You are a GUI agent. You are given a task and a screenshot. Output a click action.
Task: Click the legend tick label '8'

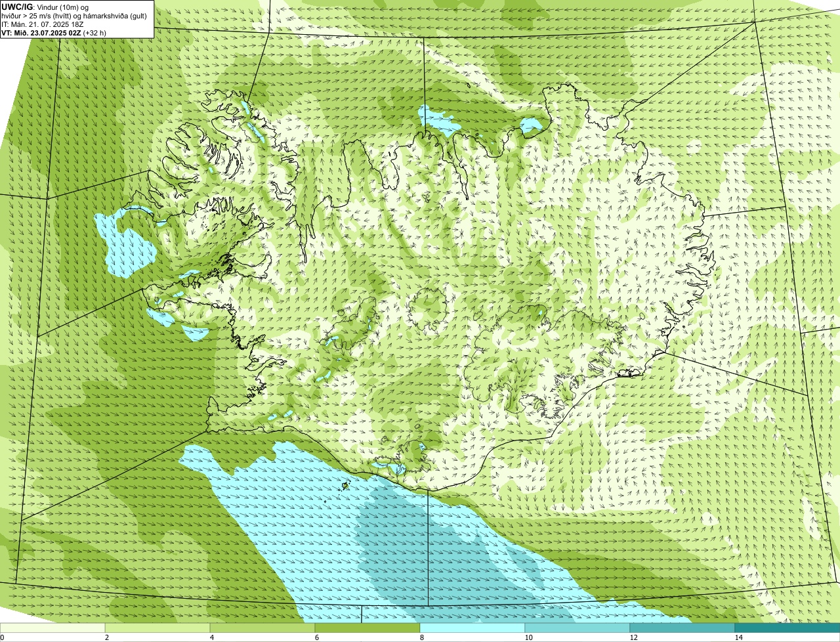(421, 637)
